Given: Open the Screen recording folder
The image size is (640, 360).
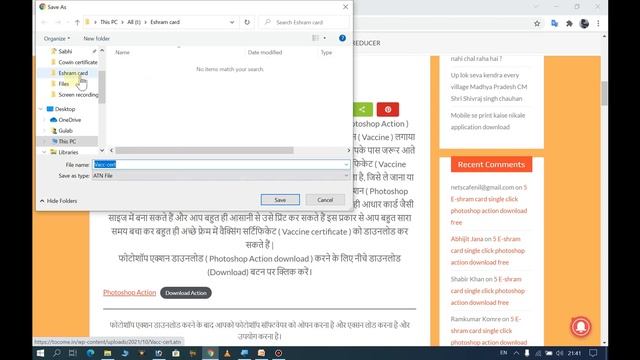Looking at the screenshot, I should (x=78, y=94).
